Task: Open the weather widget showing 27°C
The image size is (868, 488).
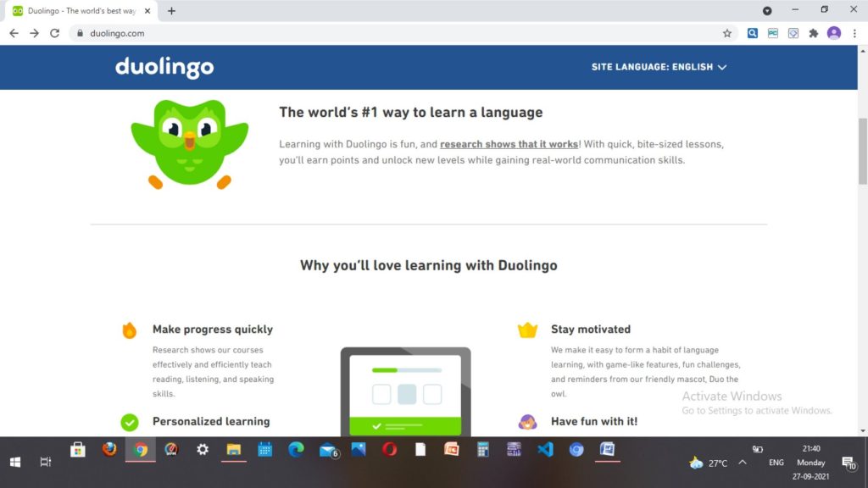Action: pos(709,463)
